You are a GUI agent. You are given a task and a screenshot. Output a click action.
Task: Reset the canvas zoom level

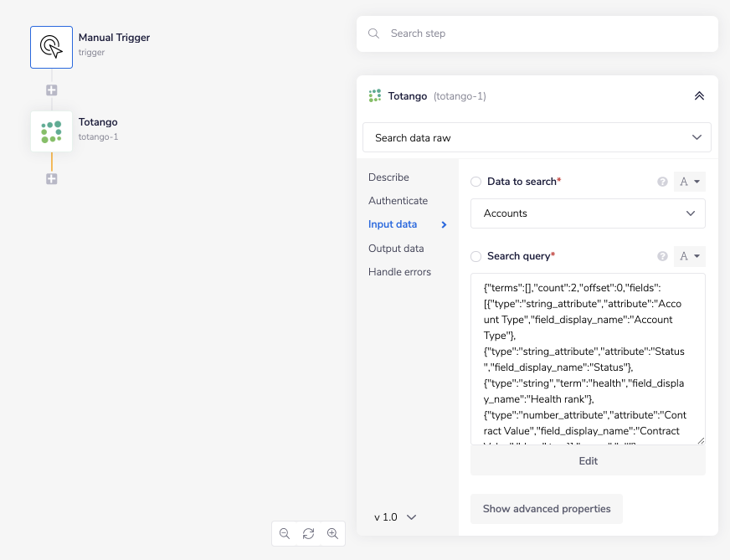[x=308, y=533]
